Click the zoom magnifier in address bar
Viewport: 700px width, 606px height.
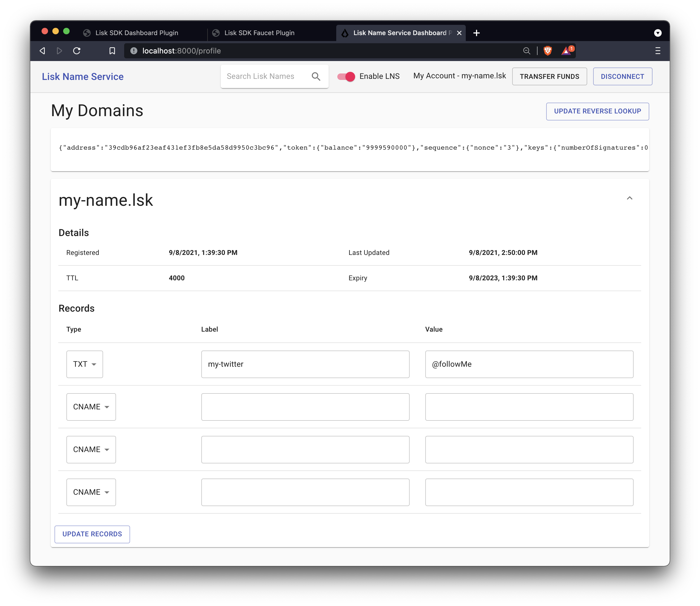click(x=526, y=51)
